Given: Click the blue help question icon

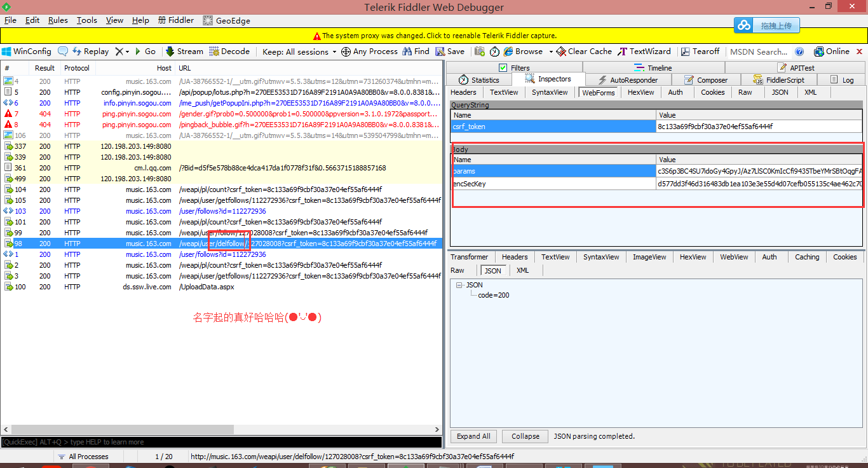Looking at the screenshot, I should pyautogui.click(x=800, y=52).
